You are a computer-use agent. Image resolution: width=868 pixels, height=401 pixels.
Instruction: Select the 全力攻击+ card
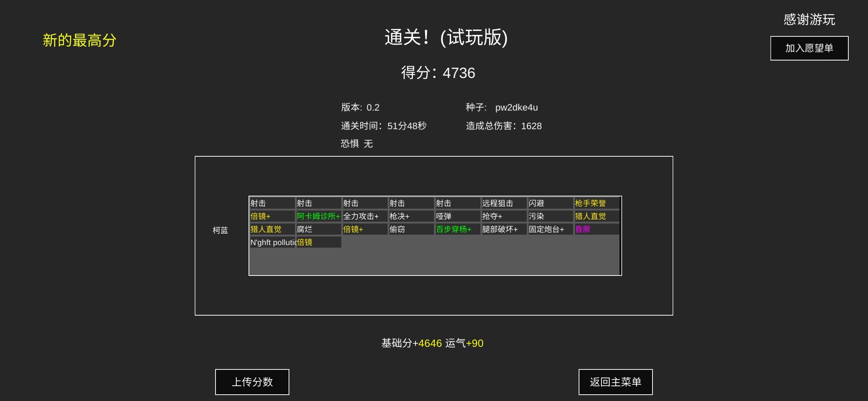tap(364, 216)
